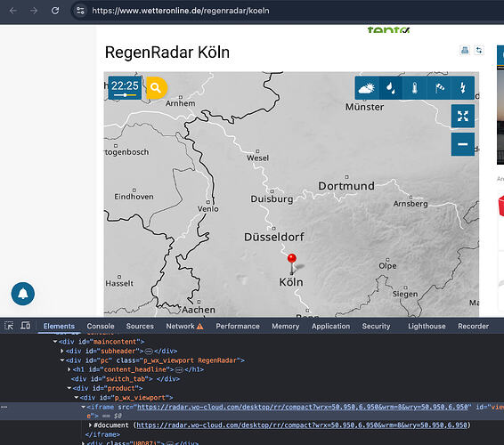
Task: Click the print page icon
Action: coord(465,50)
